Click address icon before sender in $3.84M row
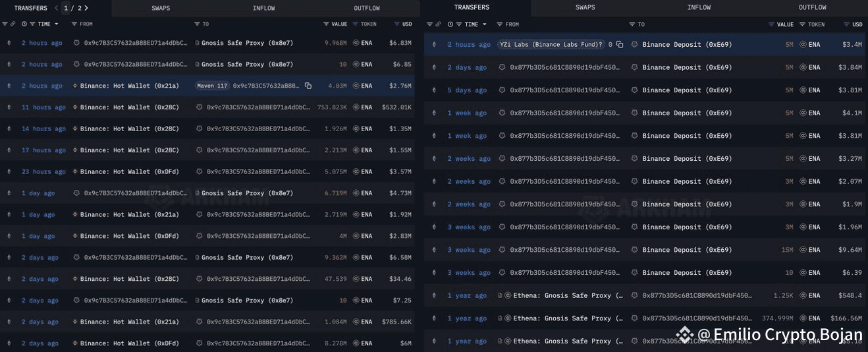 (x=502, y=67)
